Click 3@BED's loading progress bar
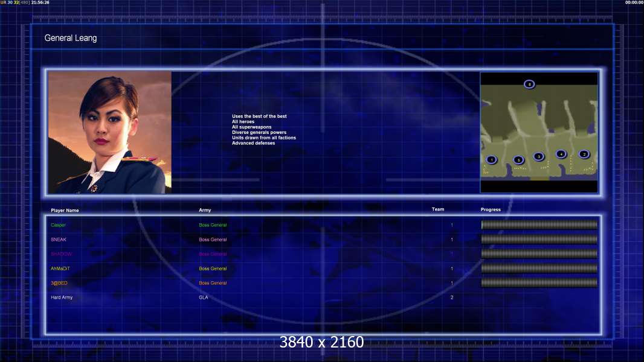644x362 pixels. pos(539,283)
